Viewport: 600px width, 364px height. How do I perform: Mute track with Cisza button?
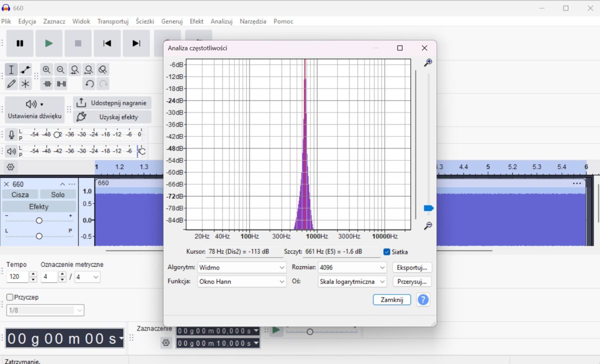tap(20, 194)
